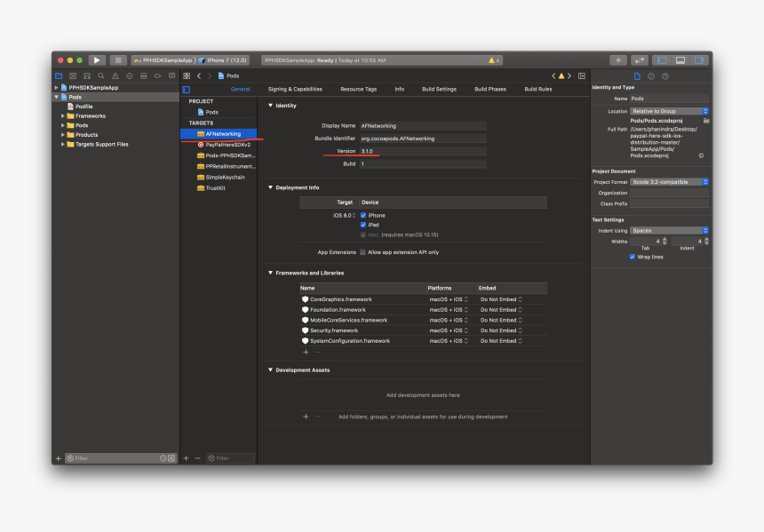
Task: Open the iOS 8.0 deployment target dropdown
Action: click(x=345, y=215)
